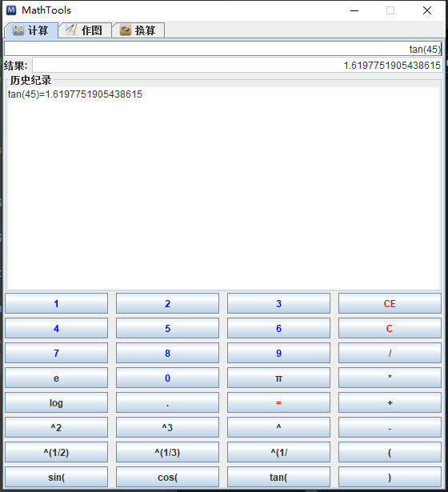Click the MathTools app icon in title bar

[x=11, y=10]
